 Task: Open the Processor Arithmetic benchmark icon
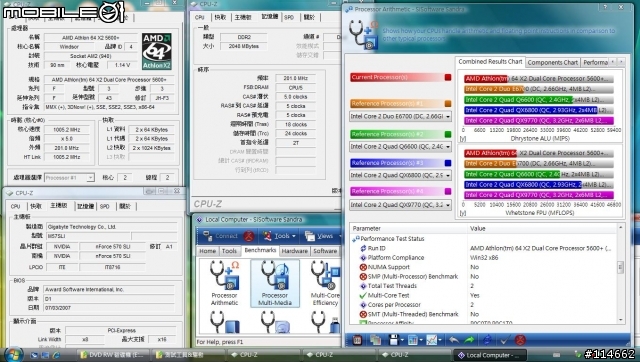[x=224, y=283]
